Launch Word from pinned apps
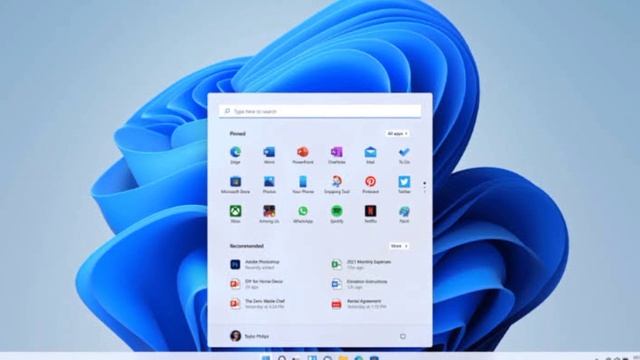The height and width of the screenshot is (360, 640). 269,155
